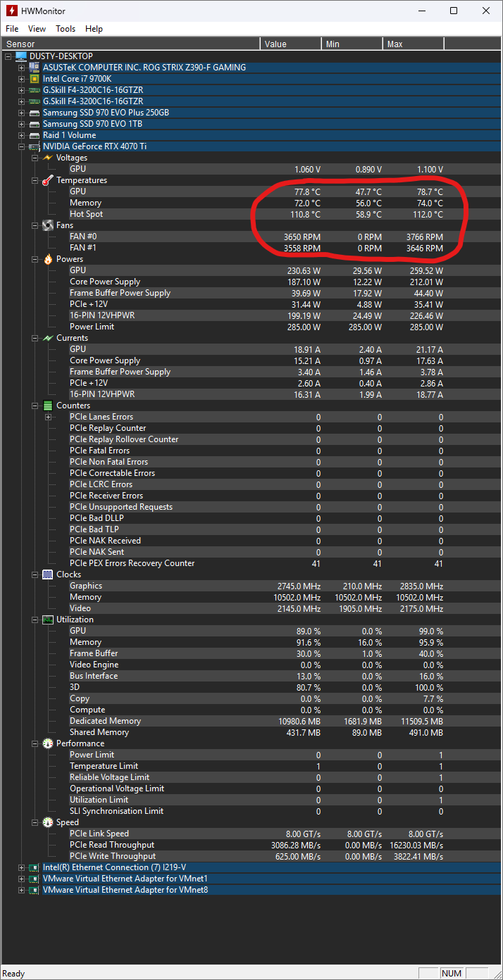Click the Temperatures thermometer icon
The width and height of the screenshot is (503, 980).
tap(48, 180)
